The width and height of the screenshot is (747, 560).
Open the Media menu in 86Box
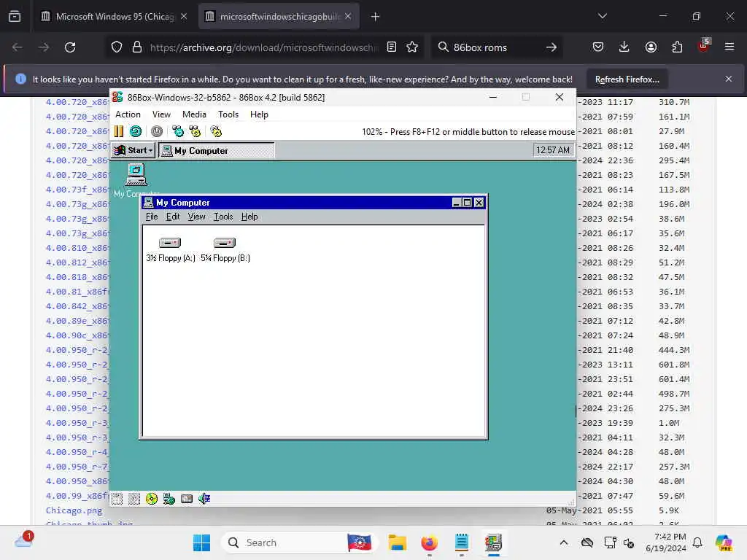point(194,114)
